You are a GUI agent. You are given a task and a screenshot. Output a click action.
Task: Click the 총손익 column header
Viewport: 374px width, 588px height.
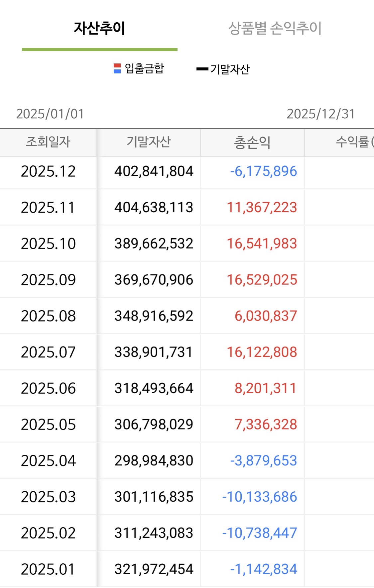tap(252, 142)
